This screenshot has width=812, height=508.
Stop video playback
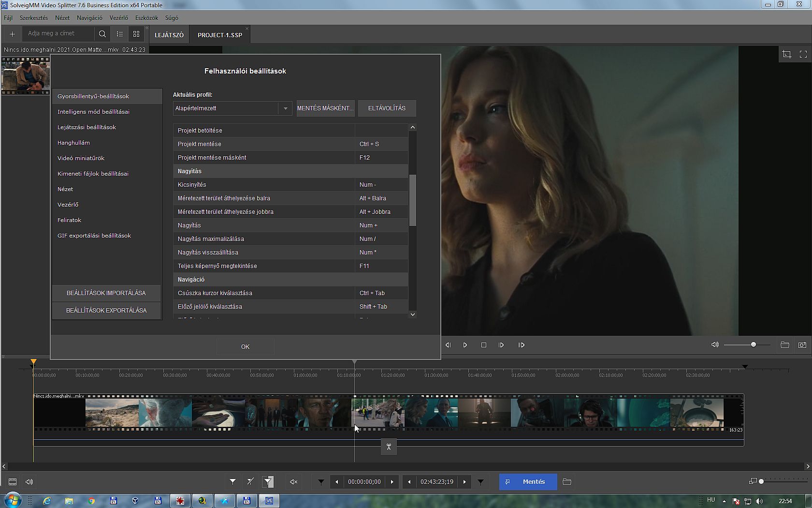[483, 345]
